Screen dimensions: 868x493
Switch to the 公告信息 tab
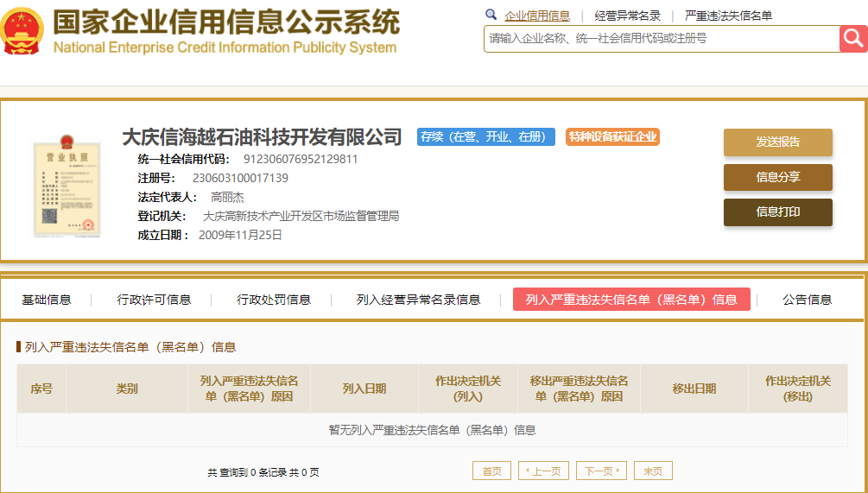pyautogui.click(x=807, y=300)
